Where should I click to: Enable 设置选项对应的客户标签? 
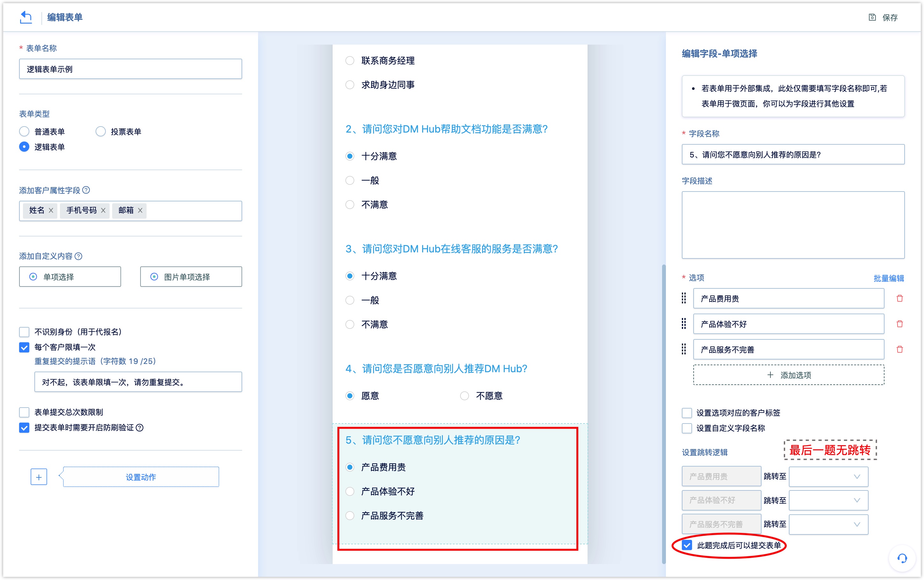(687, 413)
